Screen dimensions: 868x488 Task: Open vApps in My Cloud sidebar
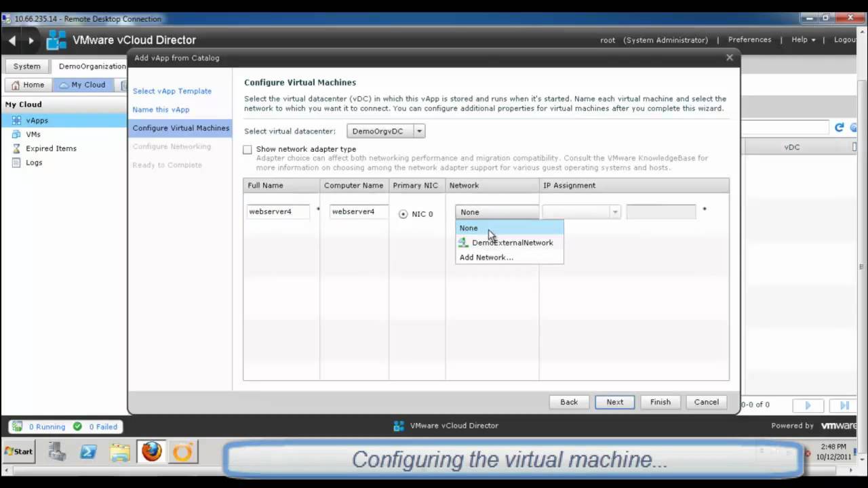point(64,120)
